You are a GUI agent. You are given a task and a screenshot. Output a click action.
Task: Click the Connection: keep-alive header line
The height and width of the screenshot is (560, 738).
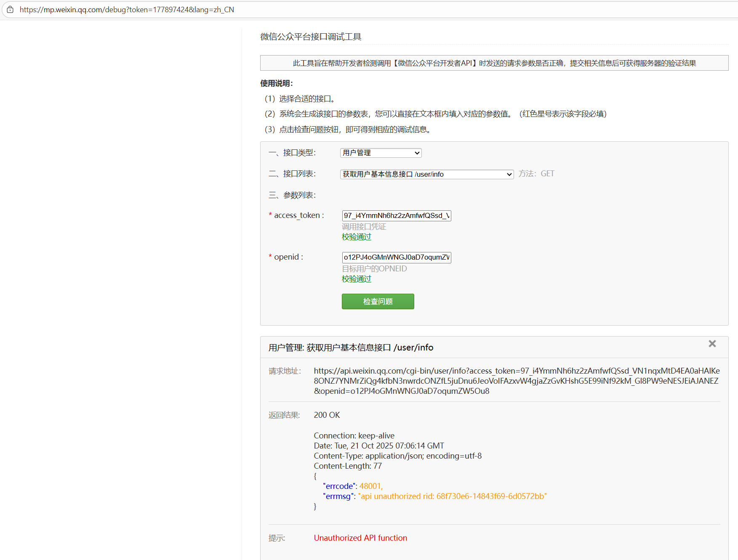354,435
